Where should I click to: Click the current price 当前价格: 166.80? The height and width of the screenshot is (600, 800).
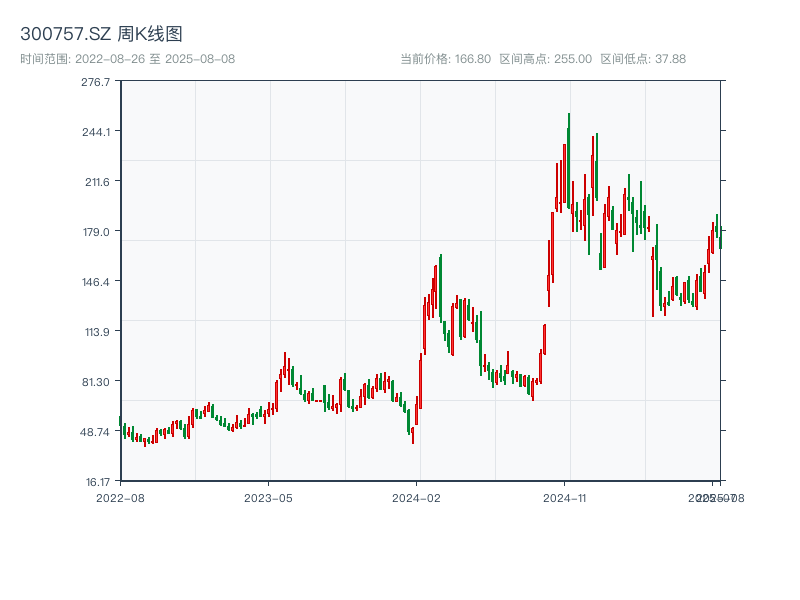(x=445, y=59)
